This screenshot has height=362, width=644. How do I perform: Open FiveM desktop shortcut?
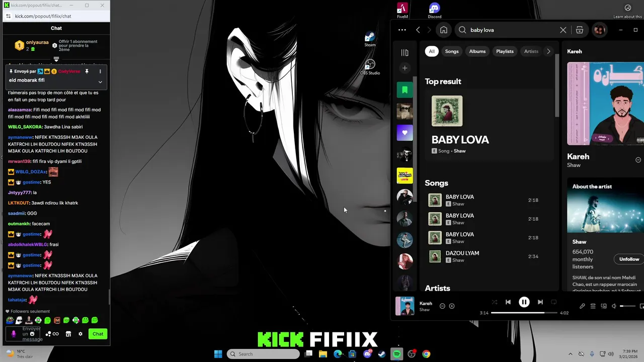402,10
